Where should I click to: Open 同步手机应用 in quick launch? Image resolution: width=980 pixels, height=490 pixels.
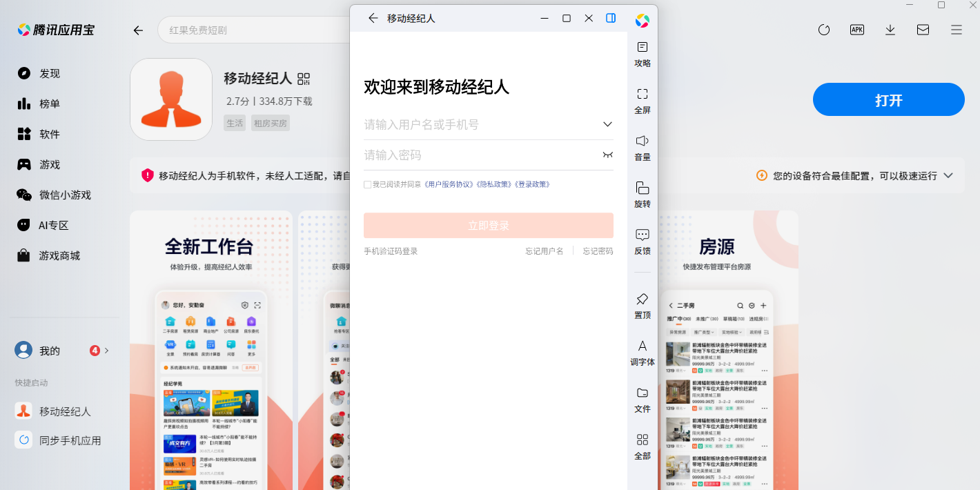[x=58, y=440]
